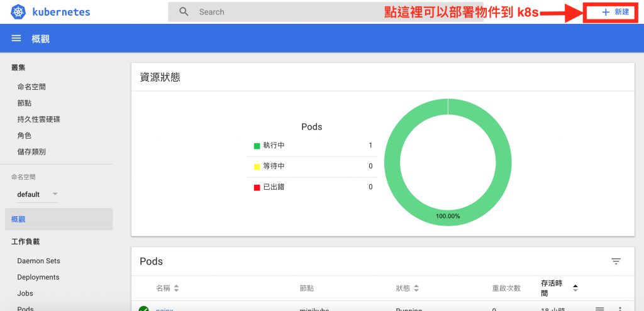The height and width of the screenshot is (311, 644).
Task: Click the Kubernetes helm logo icon
Action: (18, 11)
